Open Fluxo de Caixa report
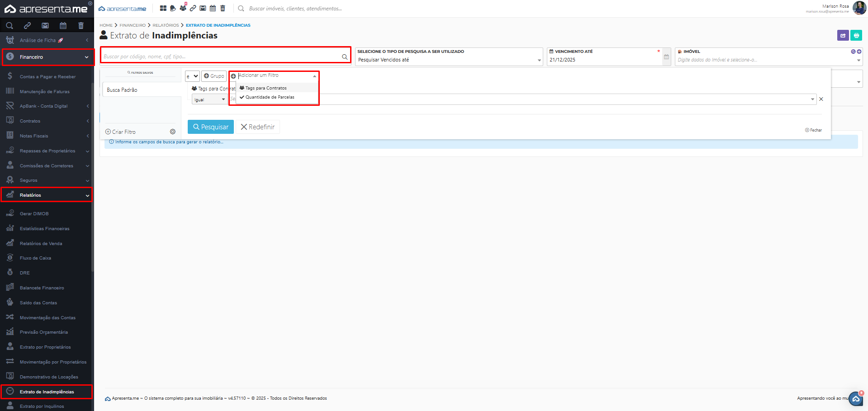Viewport: 868px width, 411px height. click(35, 258)
